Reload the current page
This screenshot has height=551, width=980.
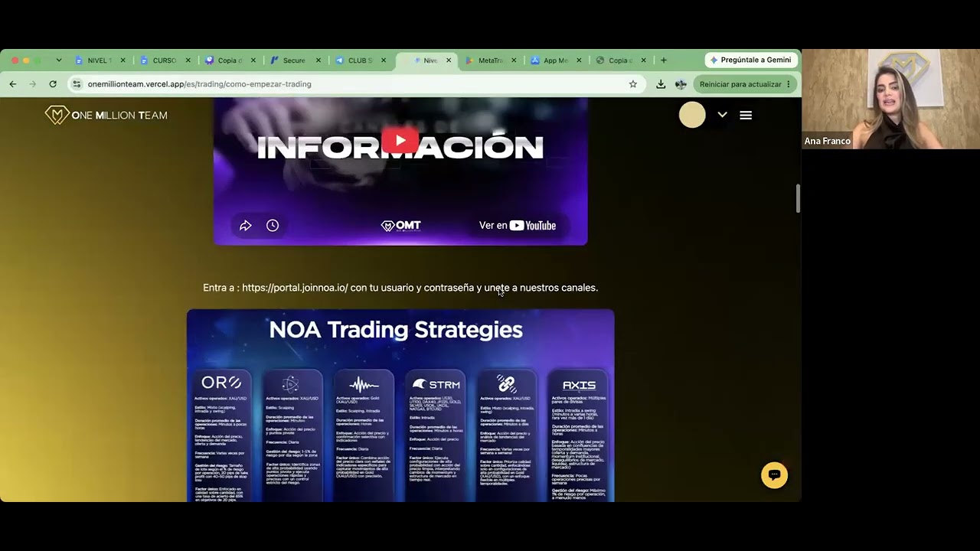[x=53, y=84]
